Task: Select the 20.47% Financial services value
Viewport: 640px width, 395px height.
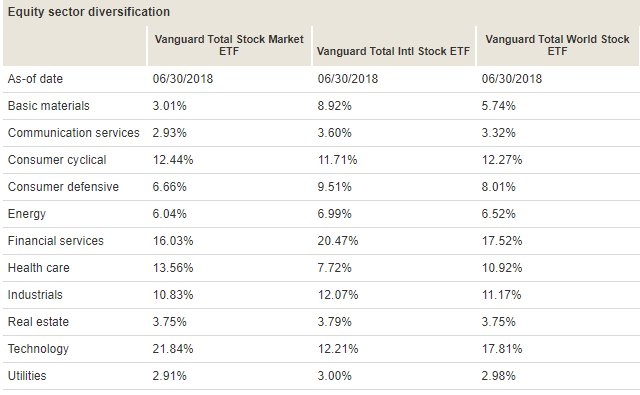Action: 338,241
